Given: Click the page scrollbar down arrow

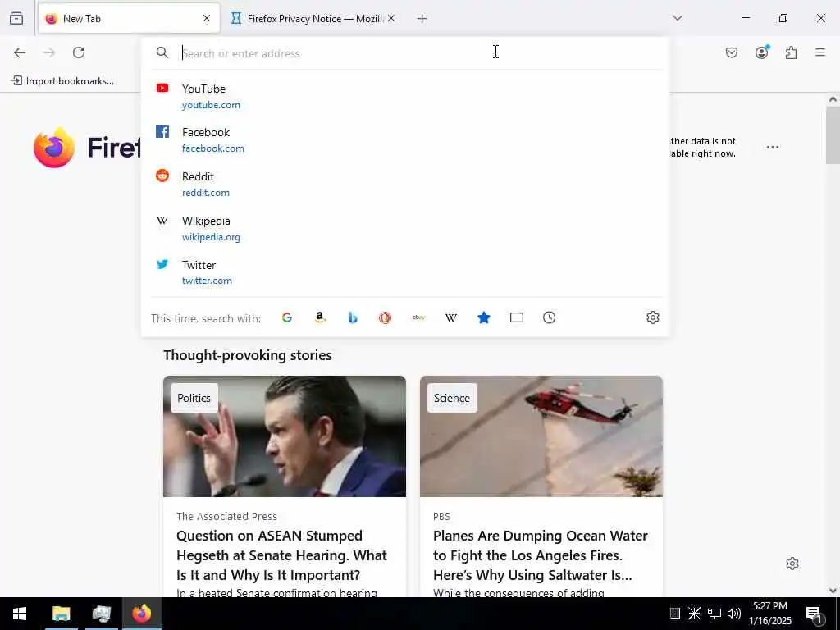Looking at the screenshot, I should coord(833,591).
